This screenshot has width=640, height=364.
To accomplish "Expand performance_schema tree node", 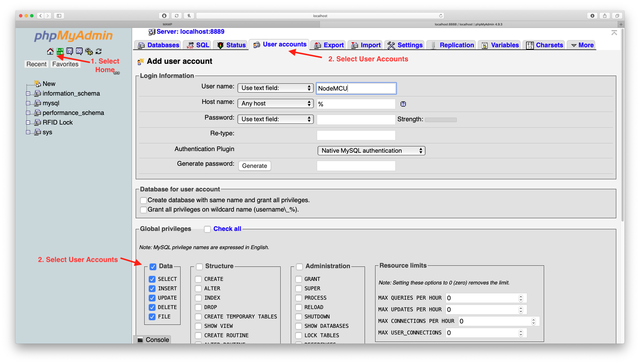I will click(28, 113).
